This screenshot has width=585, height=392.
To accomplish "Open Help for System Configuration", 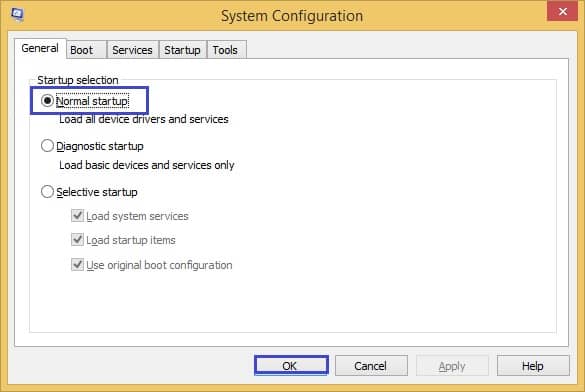I will (x=533, y=366).
